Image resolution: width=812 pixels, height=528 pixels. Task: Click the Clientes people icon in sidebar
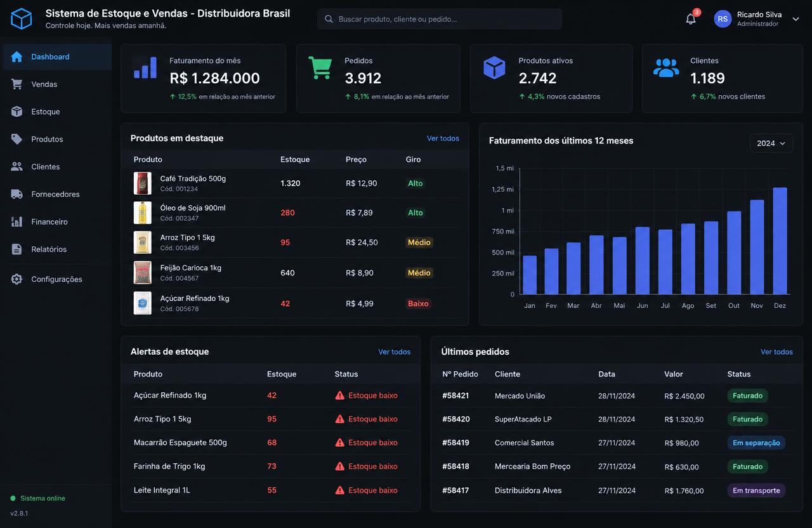[16, 166]
